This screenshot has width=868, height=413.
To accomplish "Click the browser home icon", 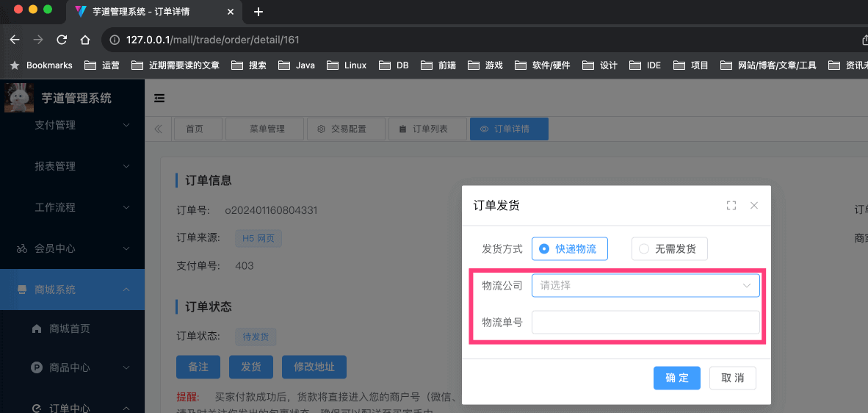I will [x=85, y=40].
